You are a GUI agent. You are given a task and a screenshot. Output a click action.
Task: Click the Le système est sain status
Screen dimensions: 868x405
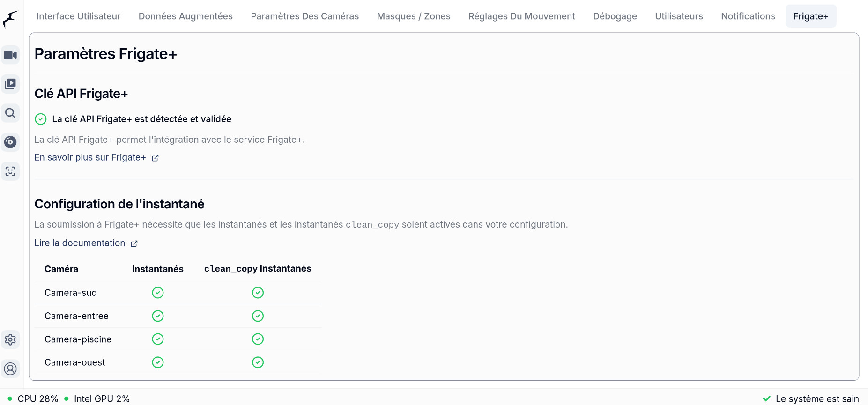coord(816,399)
